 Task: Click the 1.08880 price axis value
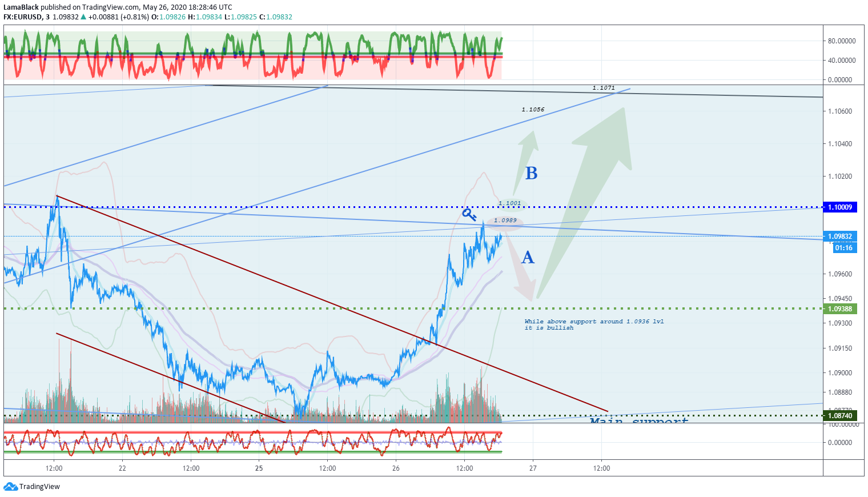click(x=840, y=392)
